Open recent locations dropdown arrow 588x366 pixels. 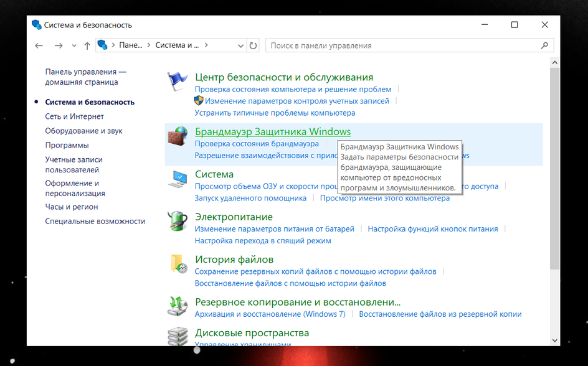tap(74, 45)
